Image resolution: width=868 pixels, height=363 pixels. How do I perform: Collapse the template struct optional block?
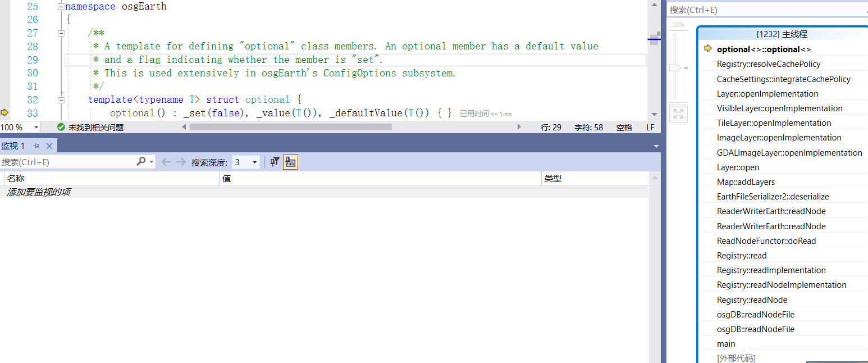click(x=61, y=99)
